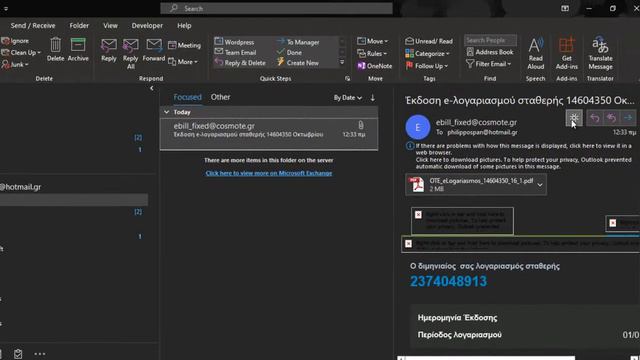The width and height of the screenshot is (640, 360).
Task: Run the Reply & Delete quick step
Action: tap(240, 63)
